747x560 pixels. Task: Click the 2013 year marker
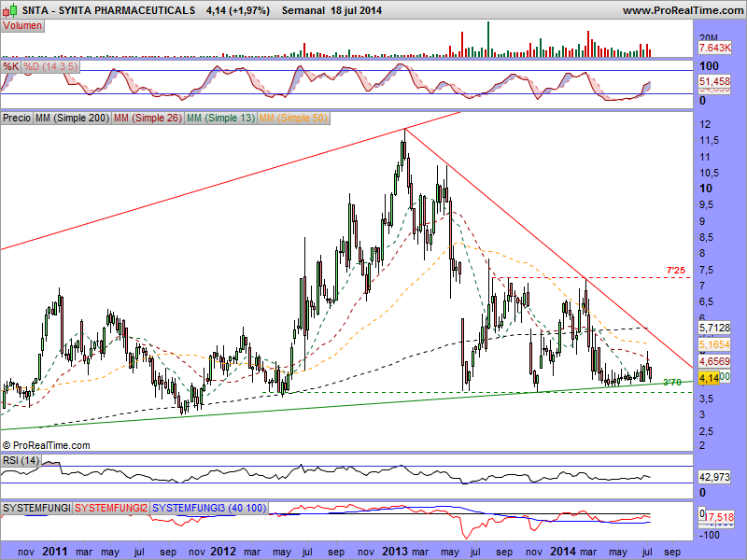[395, 552]
